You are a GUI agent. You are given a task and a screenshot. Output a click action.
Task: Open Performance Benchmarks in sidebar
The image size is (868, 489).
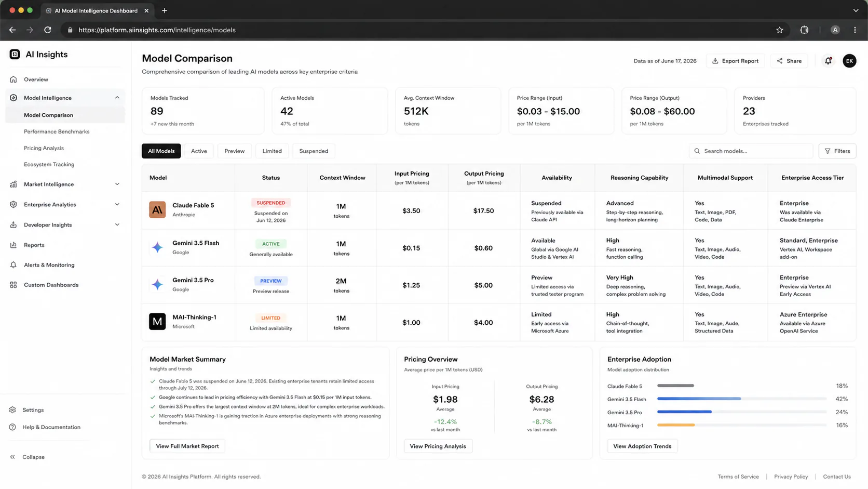57,132
